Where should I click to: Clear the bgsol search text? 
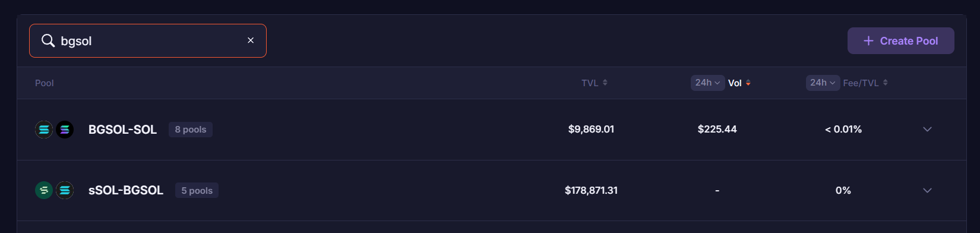click(251, 40)
